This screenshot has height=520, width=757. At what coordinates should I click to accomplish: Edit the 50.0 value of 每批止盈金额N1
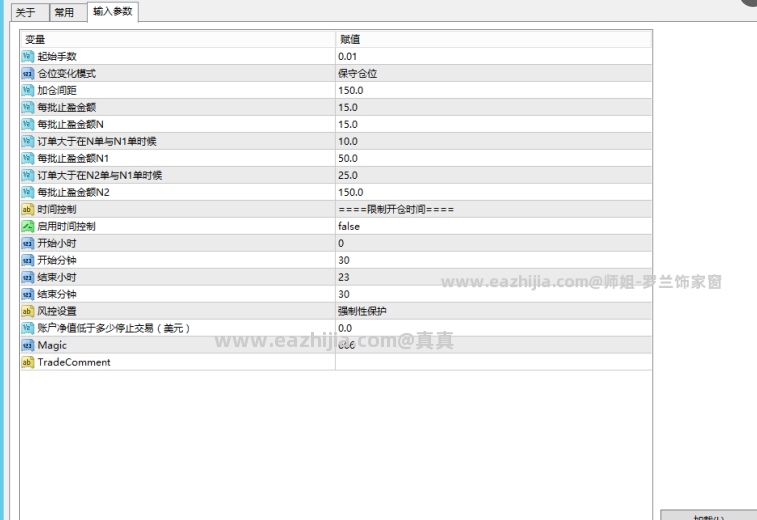pos(493,158)
